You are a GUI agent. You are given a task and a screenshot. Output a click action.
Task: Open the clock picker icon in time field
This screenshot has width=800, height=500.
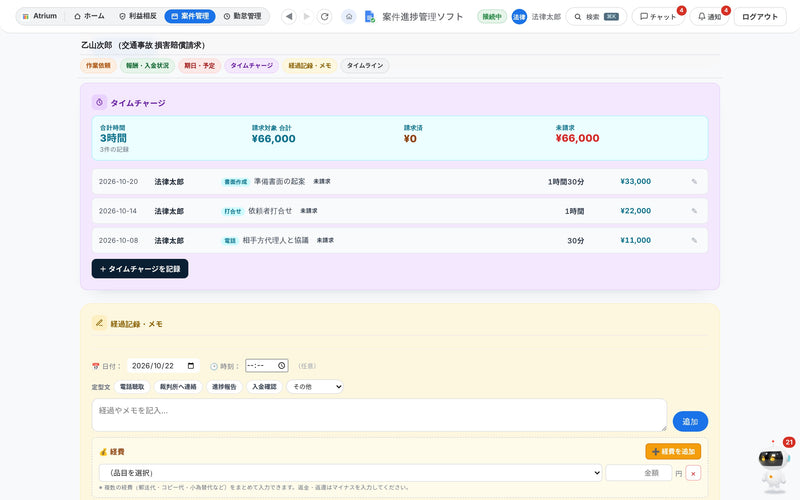(282, 366)
